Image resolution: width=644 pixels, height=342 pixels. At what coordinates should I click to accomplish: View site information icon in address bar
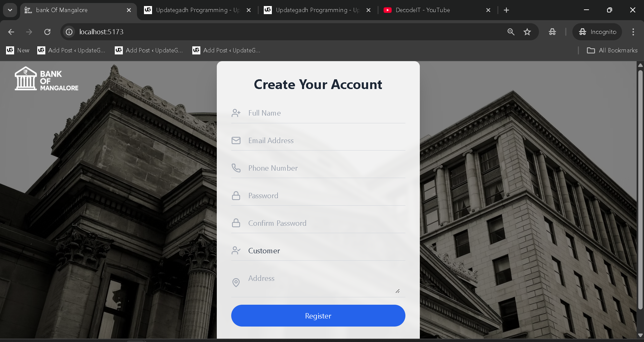pyautogui.click(x=69, y=32)
